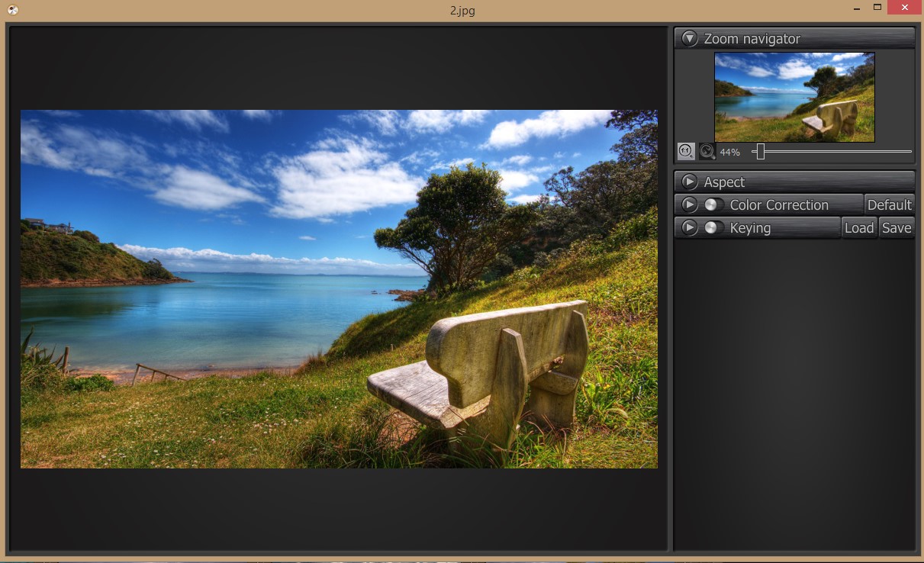Click the Color Correction header label
Viewport: 924px width, 563px height.
[779, 205]
